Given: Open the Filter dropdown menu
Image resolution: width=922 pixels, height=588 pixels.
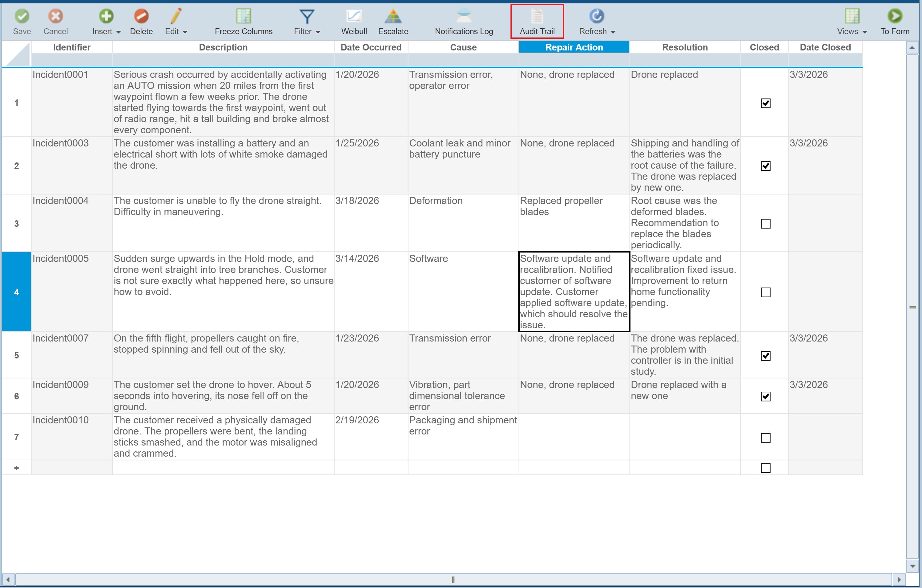Looking at the screenshot, I should tap(318, 32).
